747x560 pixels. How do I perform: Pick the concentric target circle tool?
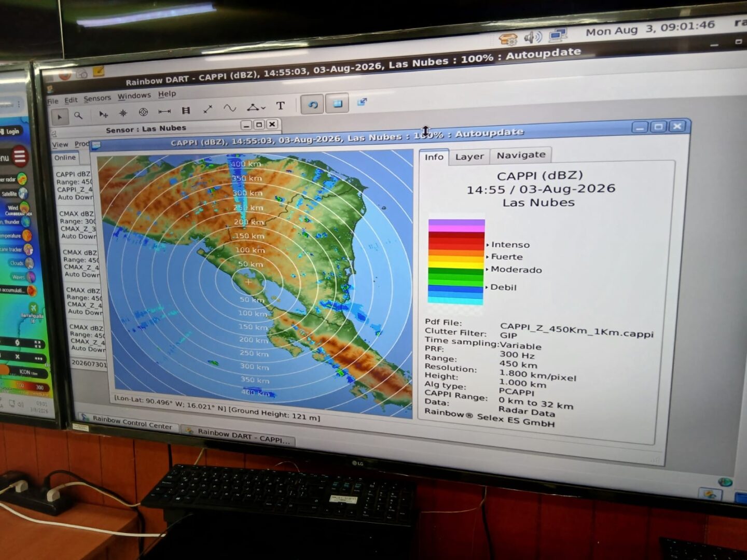pos(143,112)
